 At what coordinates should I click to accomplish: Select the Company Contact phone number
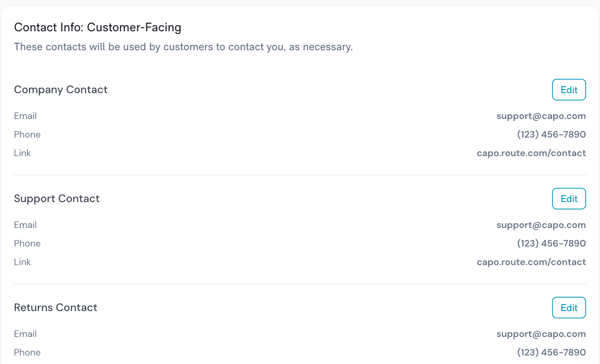pos(551,134)
